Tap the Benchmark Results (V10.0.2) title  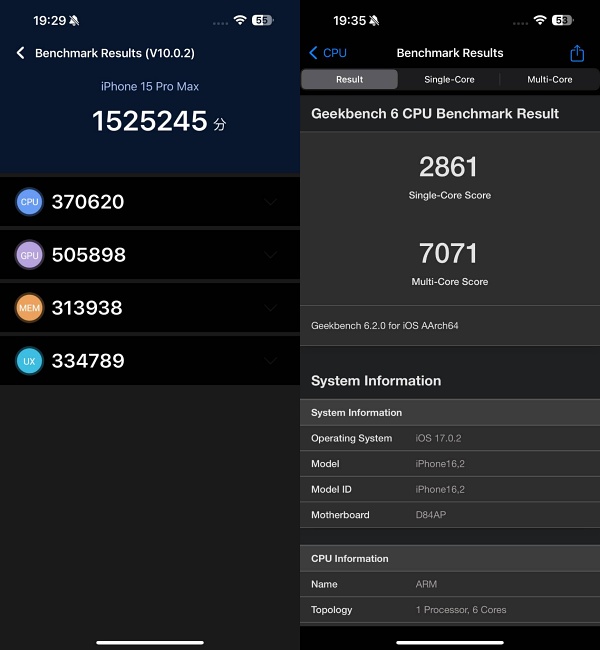(x=115, y=53)
